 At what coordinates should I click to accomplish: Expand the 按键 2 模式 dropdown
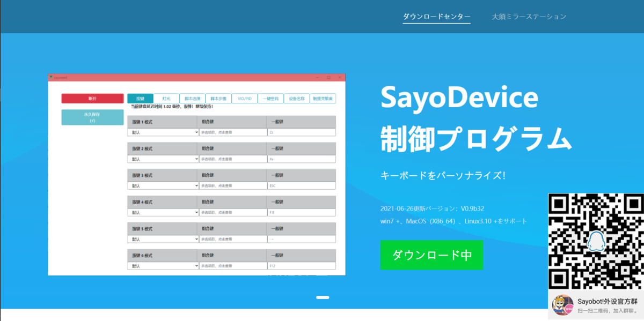coord(163,159)
